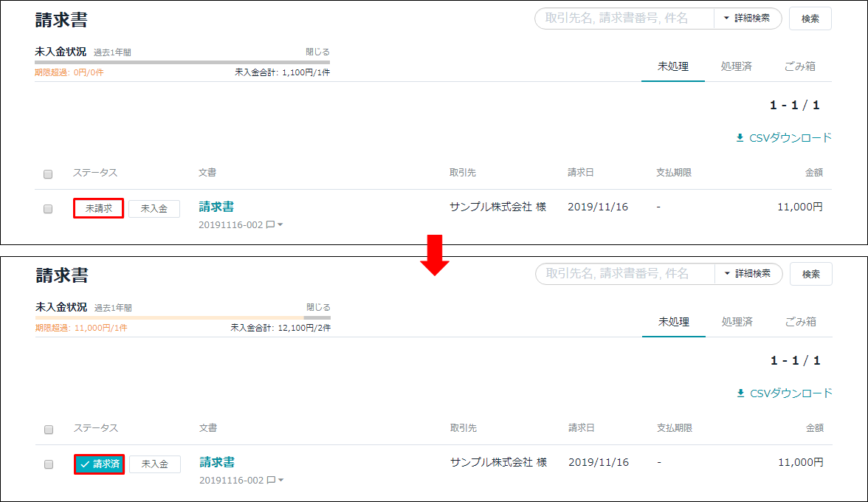Tick the checkbox of the 請求済 invoice row

click(x=49, y=464)
